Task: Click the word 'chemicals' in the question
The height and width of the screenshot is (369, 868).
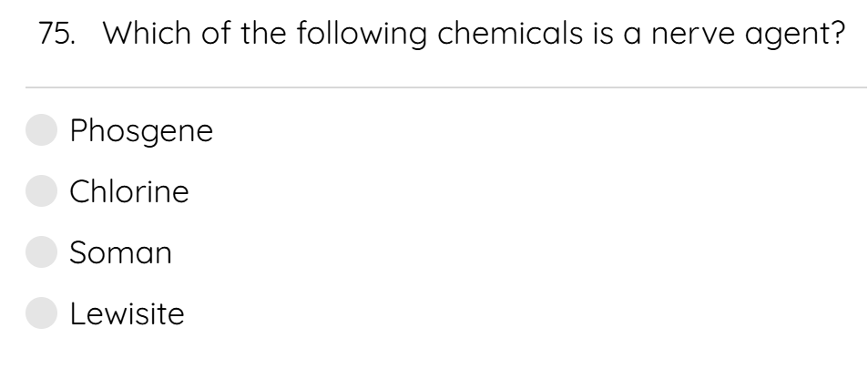Action: click(x=510, y=33)
